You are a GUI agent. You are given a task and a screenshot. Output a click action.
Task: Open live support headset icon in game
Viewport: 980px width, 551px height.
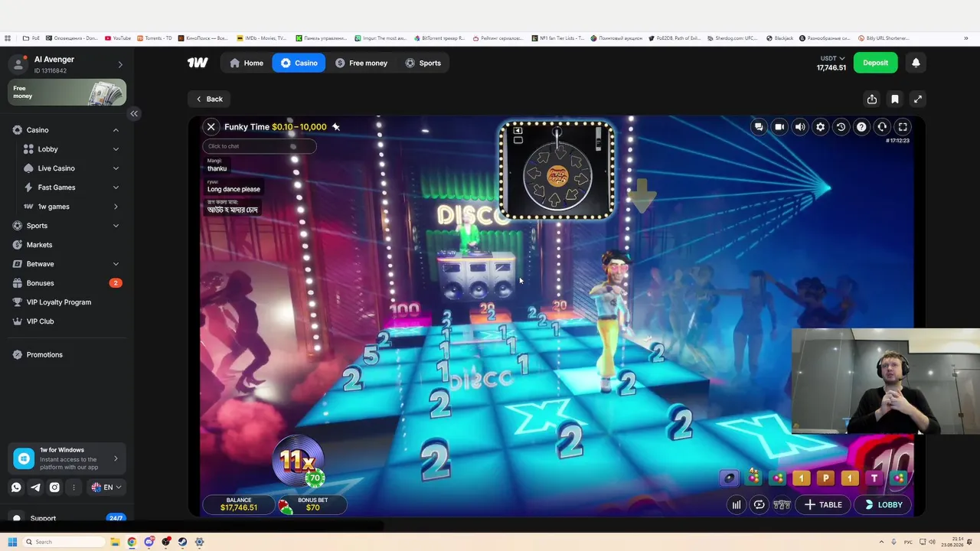(882, 127)
